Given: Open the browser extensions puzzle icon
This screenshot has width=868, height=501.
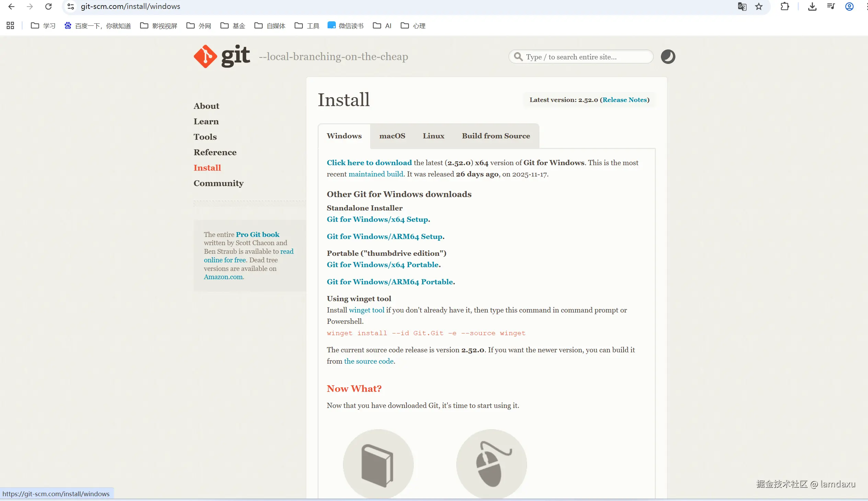Looking at the screenshot, I should (x=785, y=7).
